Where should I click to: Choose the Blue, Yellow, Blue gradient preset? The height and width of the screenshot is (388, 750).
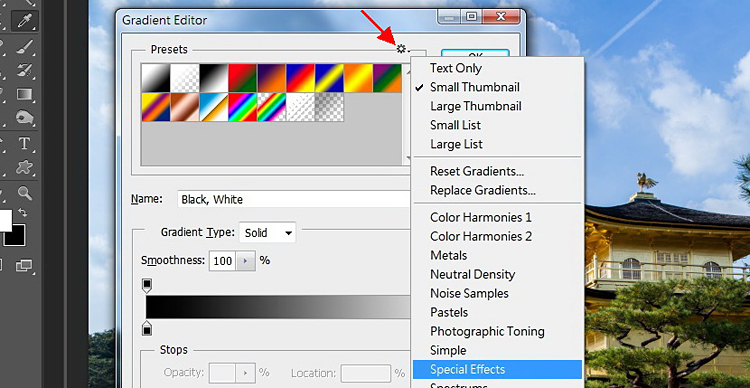pyautogui.click(x=329, y=78)
